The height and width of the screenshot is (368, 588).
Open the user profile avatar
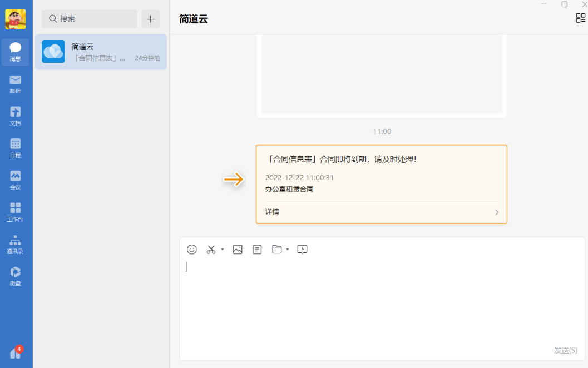(x=16, y=19)
